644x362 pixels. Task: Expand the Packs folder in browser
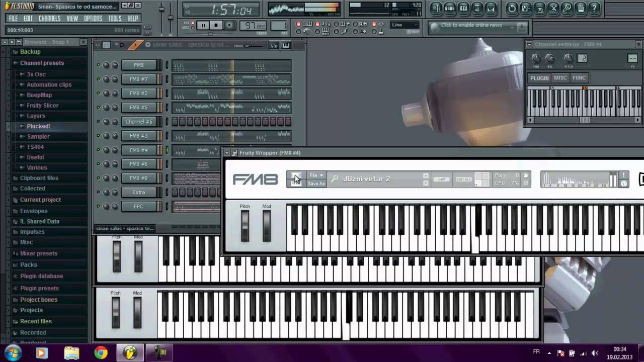(x=28, y=264)
